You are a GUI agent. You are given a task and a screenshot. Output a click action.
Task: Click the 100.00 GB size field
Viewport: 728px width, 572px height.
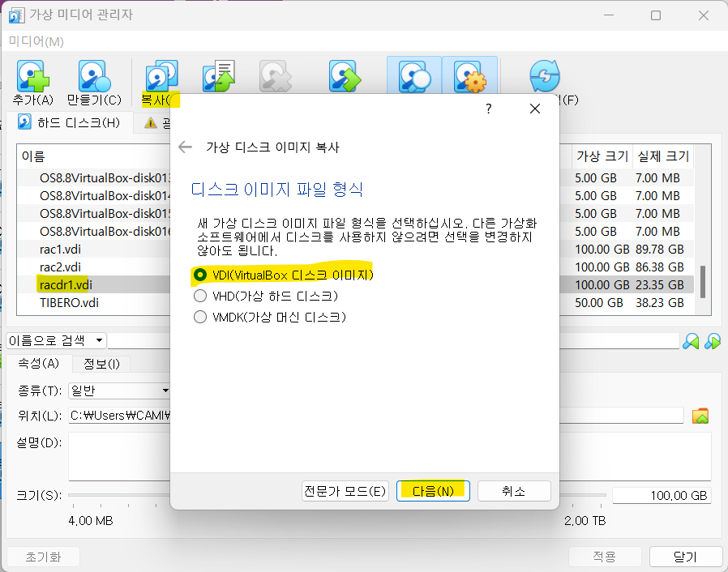tap(662, 496)
